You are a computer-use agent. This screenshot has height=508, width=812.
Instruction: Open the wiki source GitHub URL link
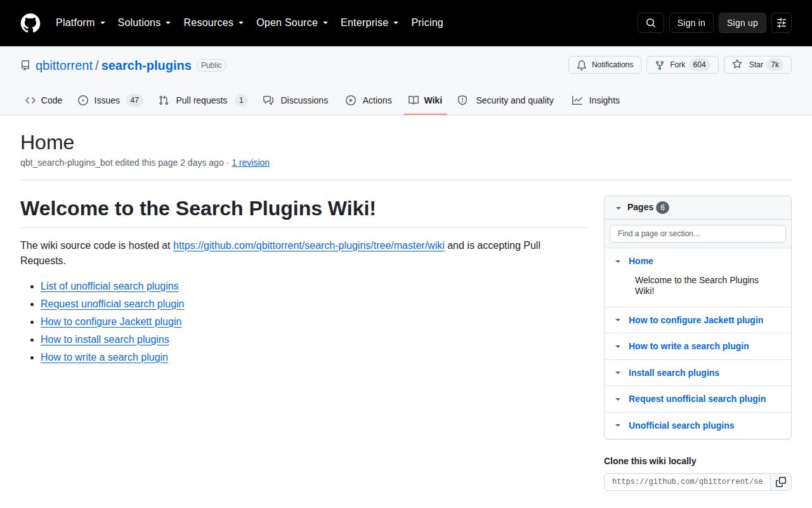tap(309, 245)
